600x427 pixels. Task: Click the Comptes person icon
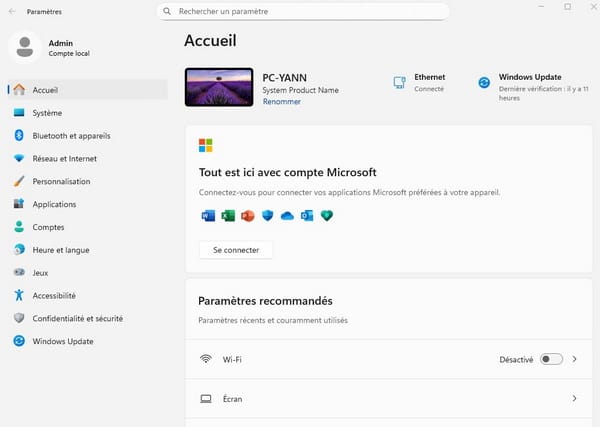point(19,227)
